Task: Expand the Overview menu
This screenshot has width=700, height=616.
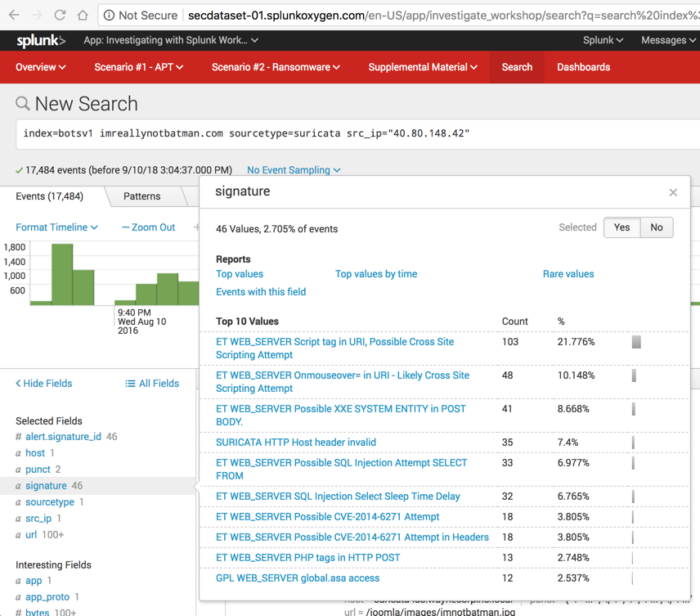Action: coord(41,67)
